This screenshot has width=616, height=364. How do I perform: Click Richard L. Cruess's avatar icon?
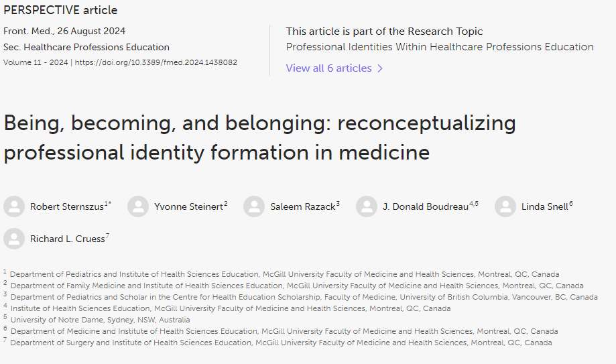(x=14, y=239)
